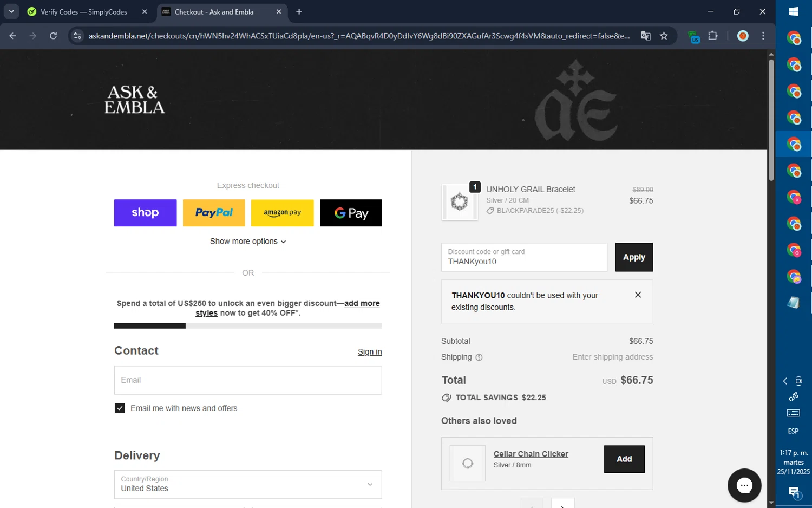Open the Country/Region dropdown
Image resolution: width=812 pixels, height=508 pixels.
pyautogui.click(x=248, y=484)
